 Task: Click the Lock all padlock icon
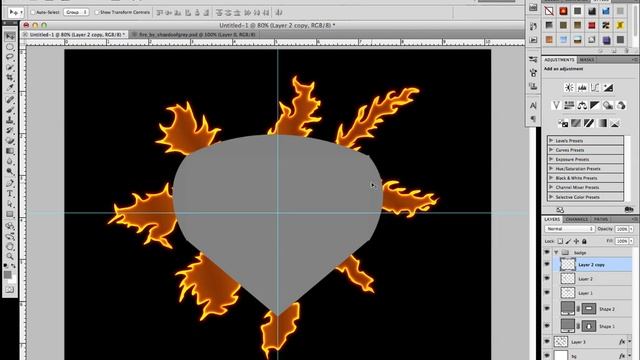(584, 241)
